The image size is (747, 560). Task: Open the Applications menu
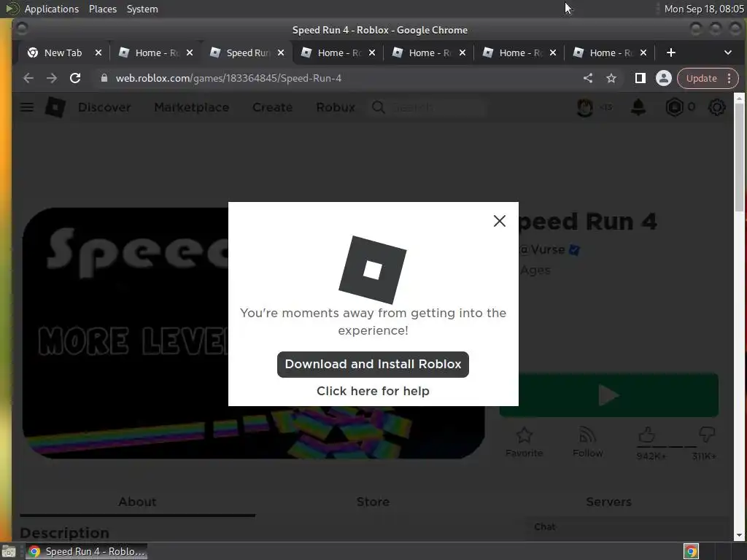pos(52,9)
